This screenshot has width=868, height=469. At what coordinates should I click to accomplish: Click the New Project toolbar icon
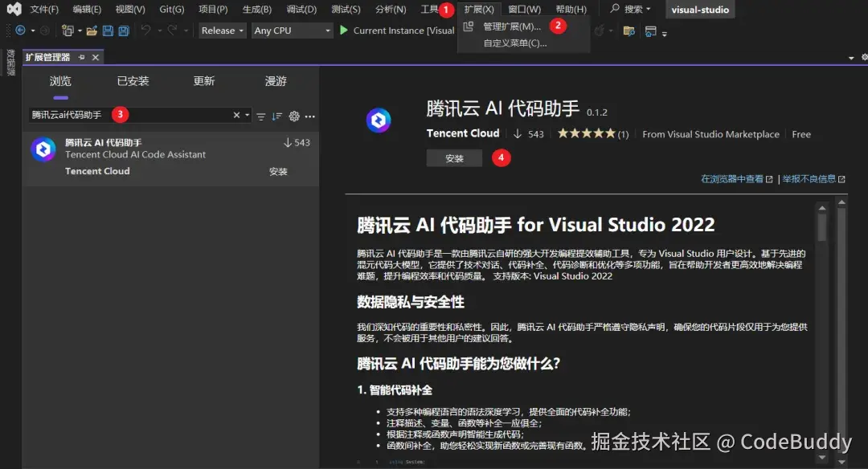click(x=66, y=30)
